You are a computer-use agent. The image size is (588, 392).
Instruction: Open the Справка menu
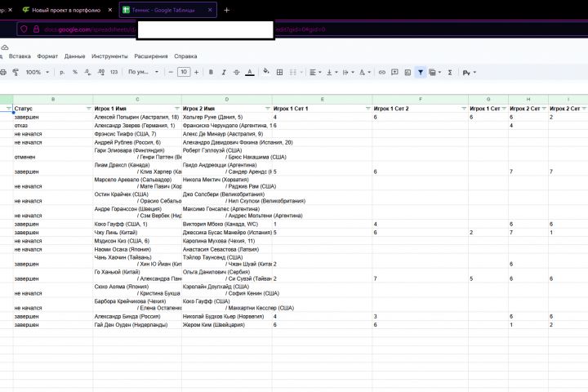pyautogui.click(x=185, y=56)
